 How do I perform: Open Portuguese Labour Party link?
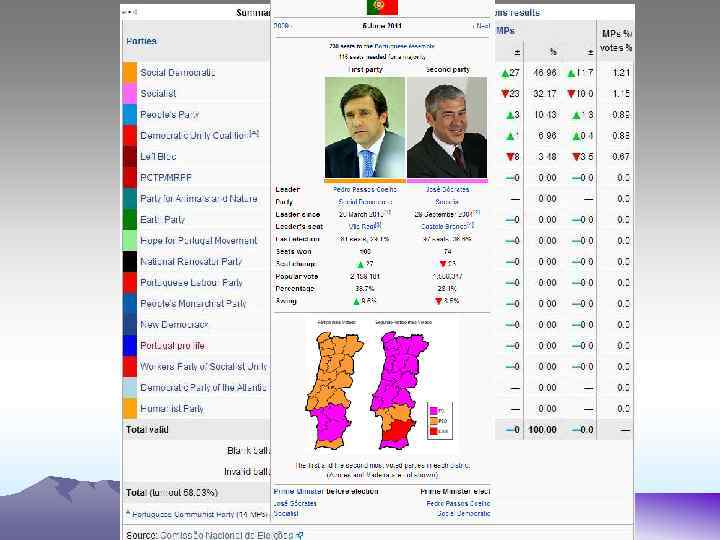tap(191, 282)
